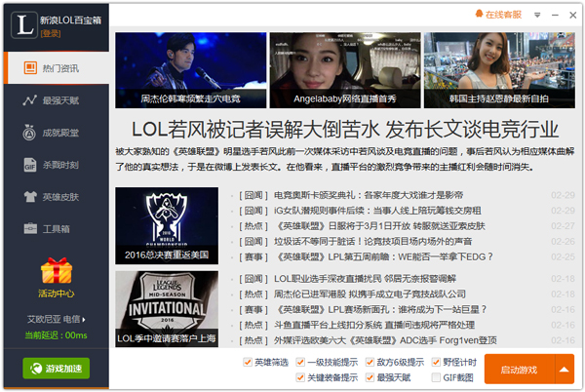Open the 活动中心 text link
The height and width of the screenshot is (392, 585).
coord(57,294)
